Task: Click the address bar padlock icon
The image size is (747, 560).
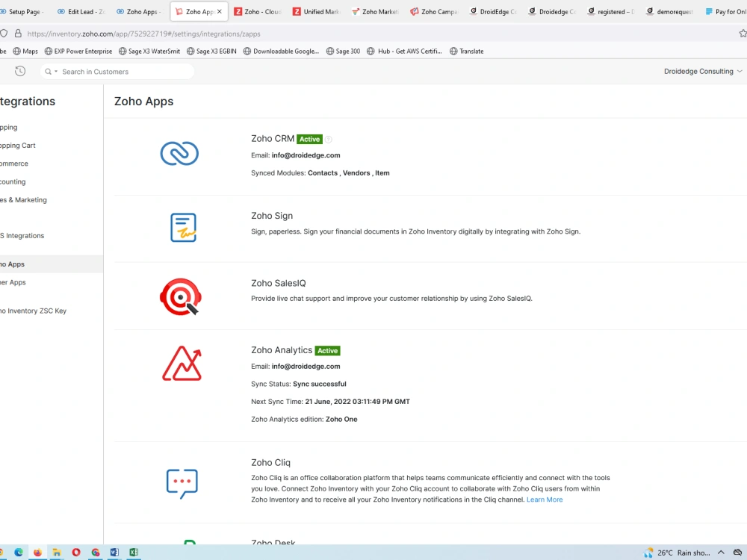Action: (x=18, y=34)
